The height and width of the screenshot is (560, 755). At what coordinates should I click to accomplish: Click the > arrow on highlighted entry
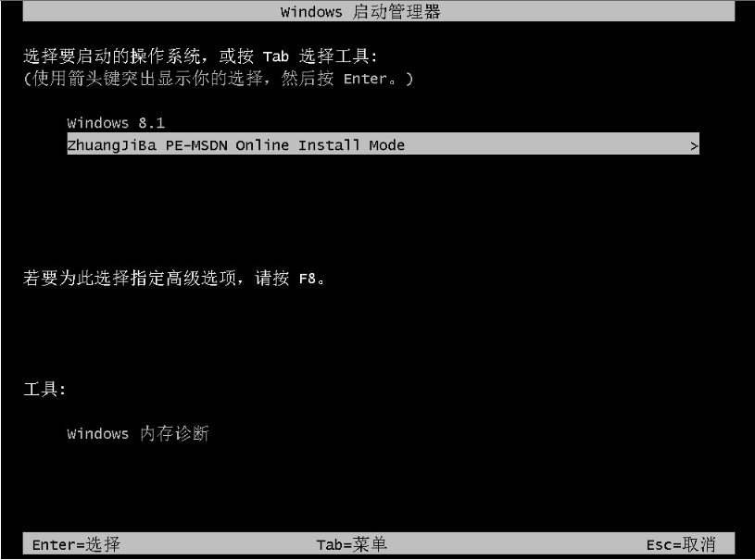tap(693, 145)
